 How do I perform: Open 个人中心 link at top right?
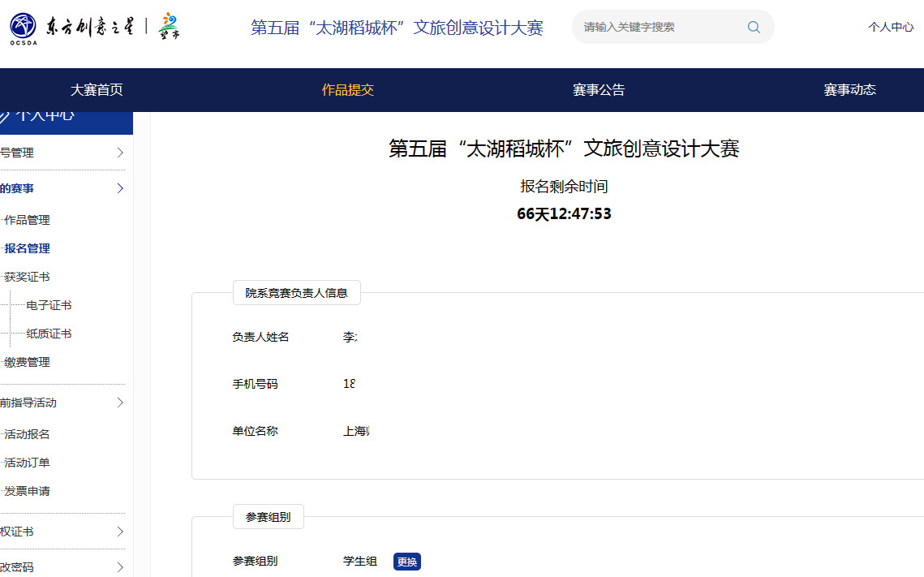click(x=890, y=27)
